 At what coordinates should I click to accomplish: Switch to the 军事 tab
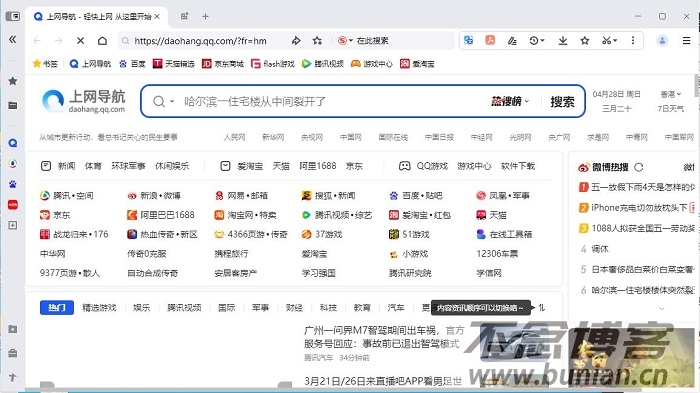tap(260, 307)
